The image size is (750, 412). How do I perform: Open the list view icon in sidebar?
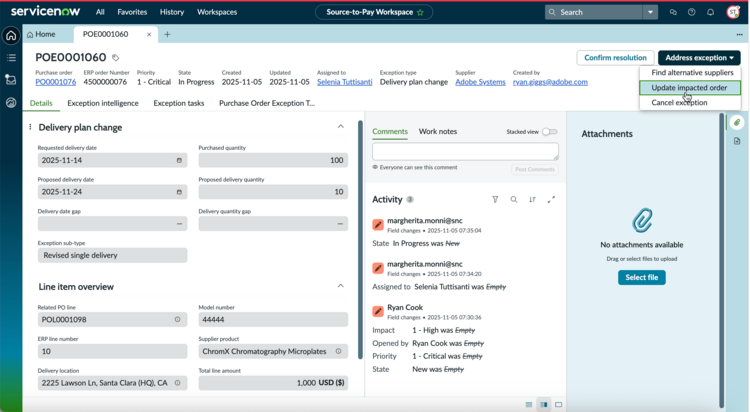point(11,58)
